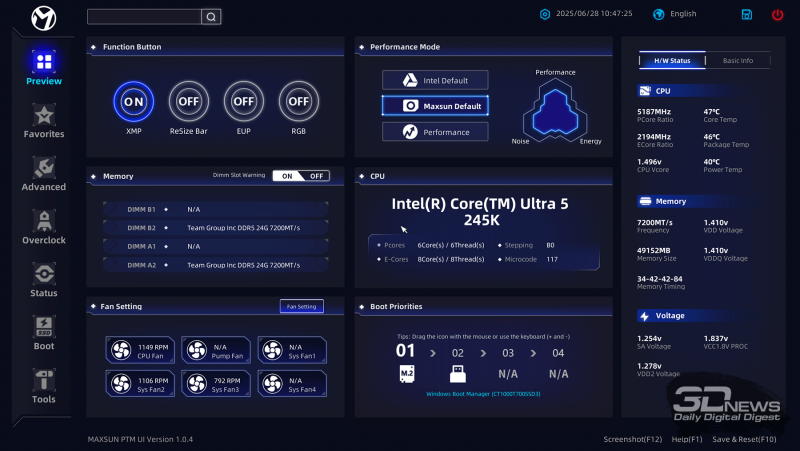Toggle the XMP function button

(x=134, y=102)
